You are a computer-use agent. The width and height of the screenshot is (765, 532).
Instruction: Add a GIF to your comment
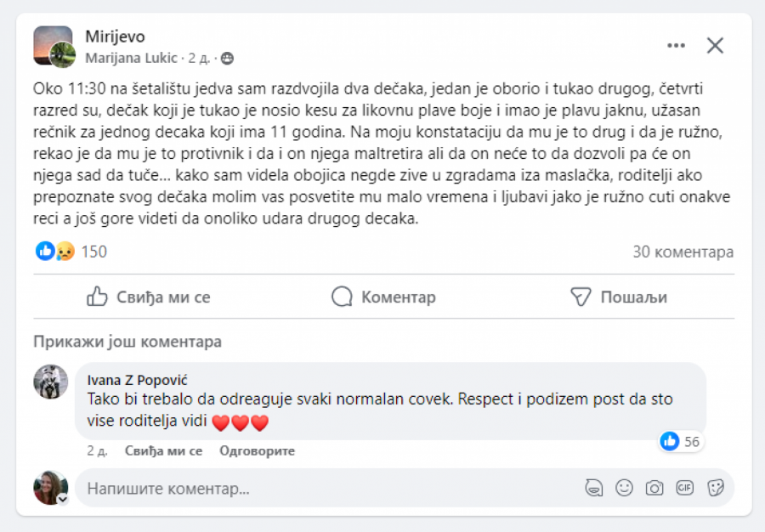pos(685,488)
